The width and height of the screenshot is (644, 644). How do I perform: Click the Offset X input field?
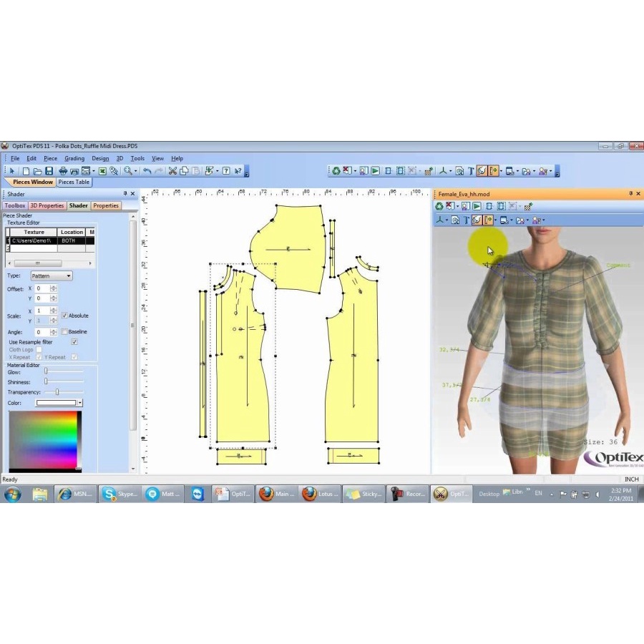click(x=42, y=288)
